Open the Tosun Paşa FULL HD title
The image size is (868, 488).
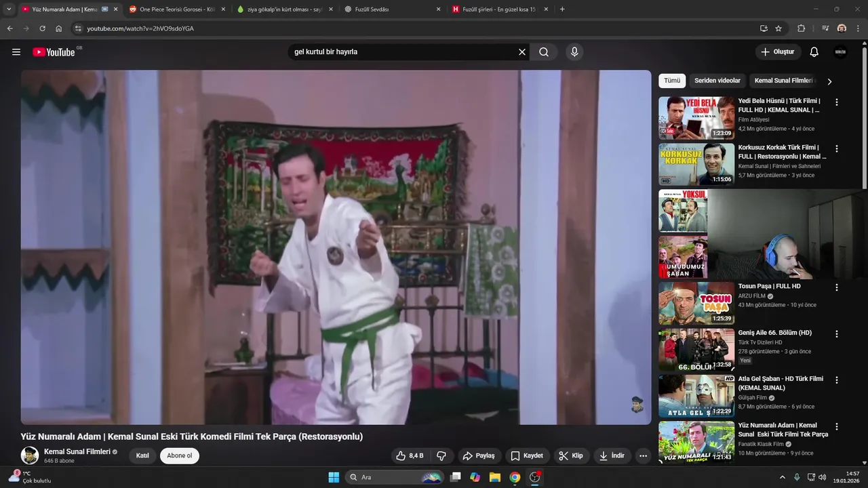click(x=769, y=286)
